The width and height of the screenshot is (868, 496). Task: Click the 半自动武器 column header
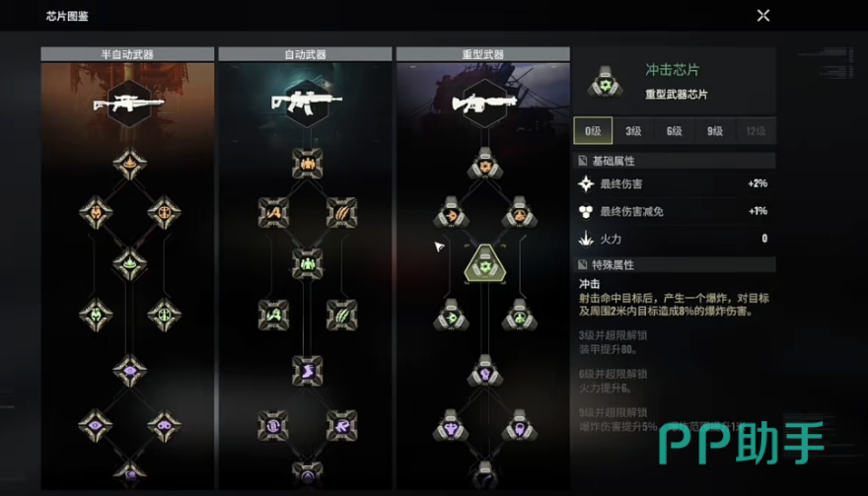[x=127, y=53]
